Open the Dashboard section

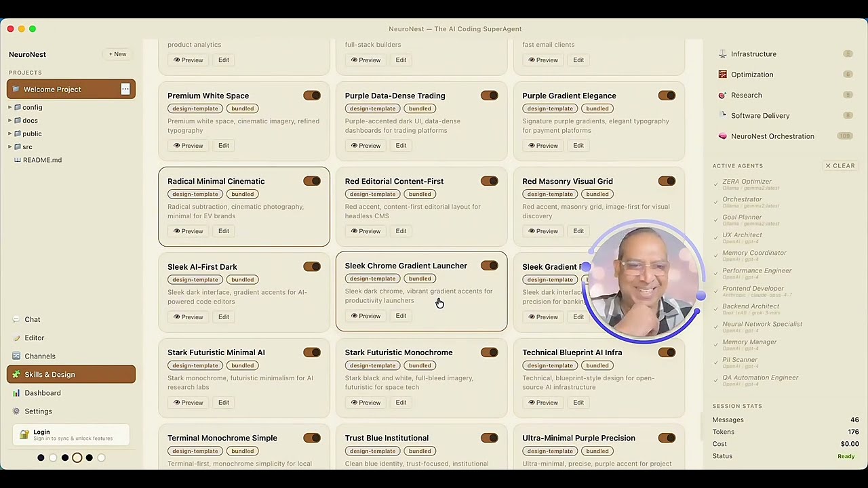click(x=71, y=393)
